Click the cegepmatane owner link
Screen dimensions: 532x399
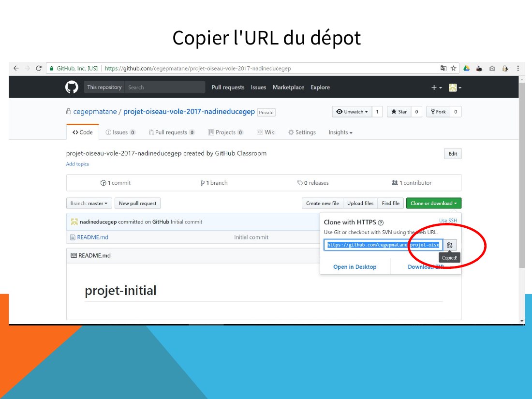95,112
